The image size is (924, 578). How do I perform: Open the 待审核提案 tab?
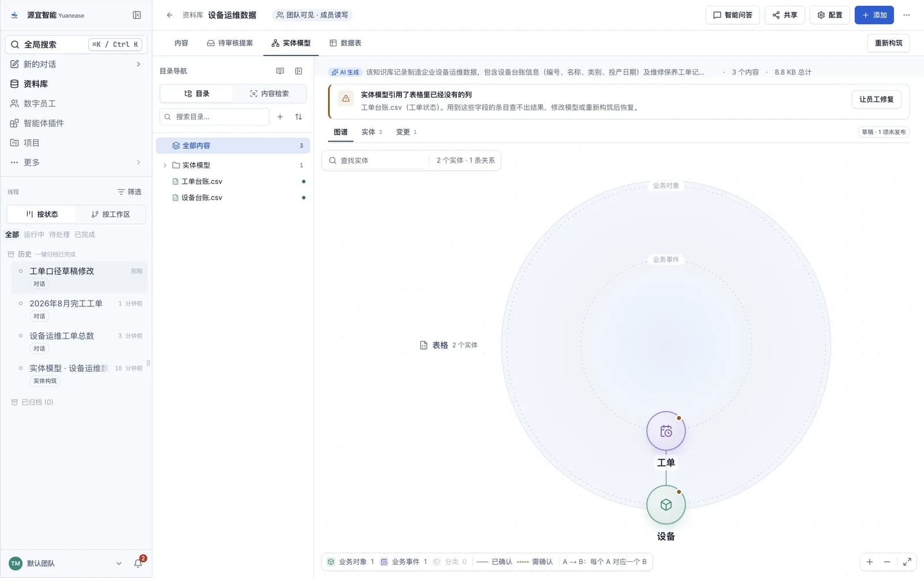[230, 43]
